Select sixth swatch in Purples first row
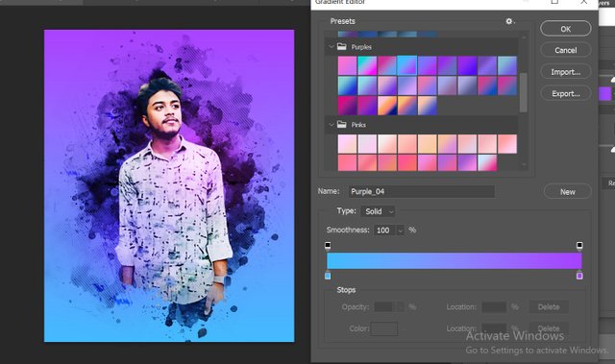615x364 pixels. (447, 65)
